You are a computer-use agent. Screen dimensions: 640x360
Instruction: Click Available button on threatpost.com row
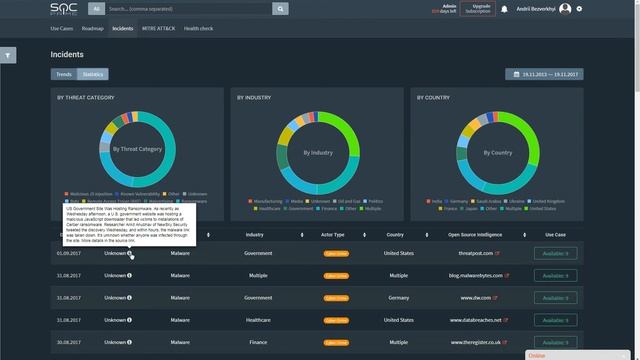tap(556, 253)
